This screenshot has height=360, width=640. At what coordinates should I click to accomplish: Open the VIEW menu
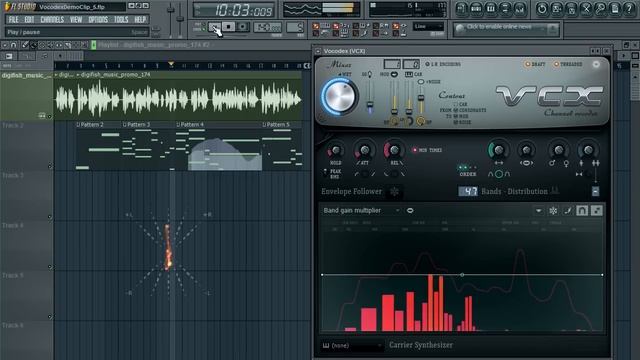(76, 20)
